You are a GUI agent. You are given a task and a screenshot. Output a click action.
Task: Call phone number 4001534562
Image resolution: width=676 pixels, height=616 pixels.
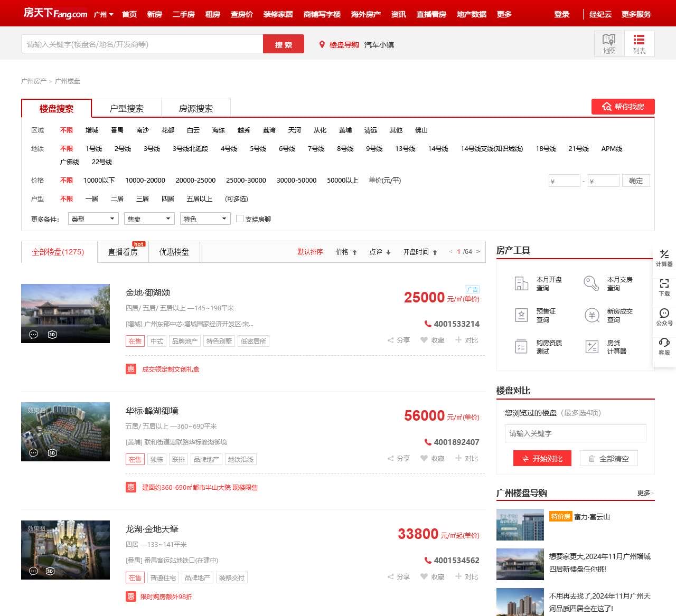point(452,561)
